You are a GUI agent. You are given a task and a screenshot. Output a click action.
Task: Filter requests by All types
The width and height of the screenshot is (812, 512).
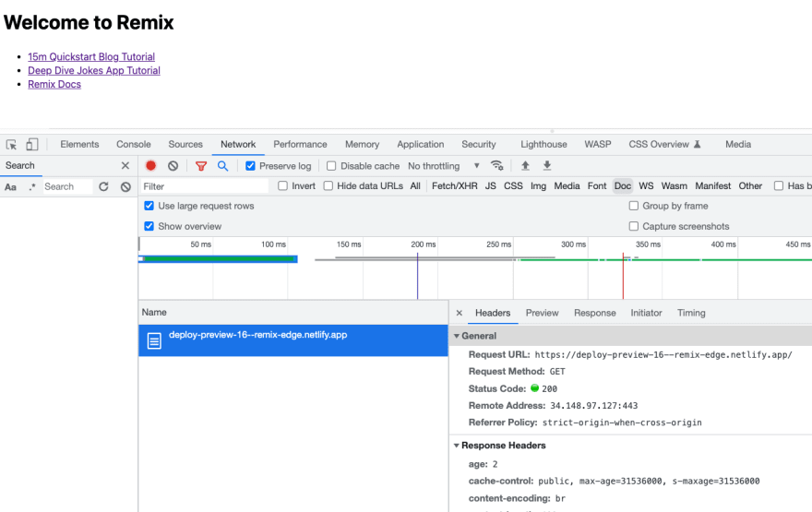pos(415,185)
